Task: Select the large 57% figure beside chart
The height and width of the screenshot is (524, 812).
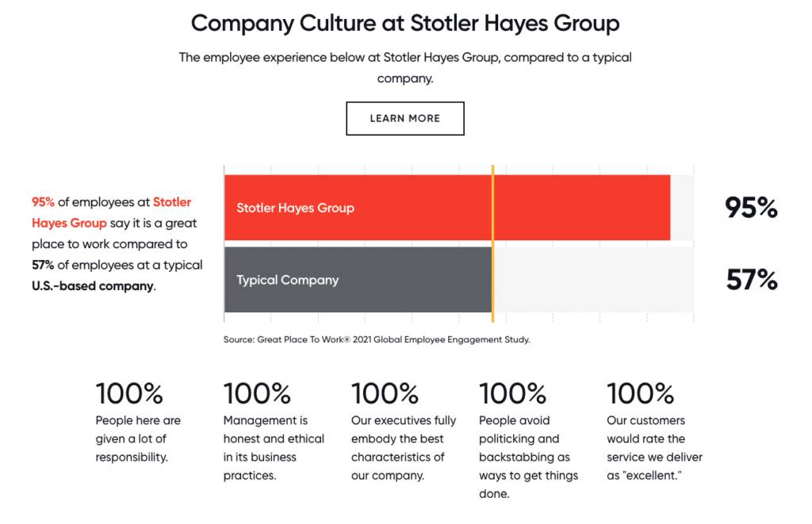Action: click(752, 280)
